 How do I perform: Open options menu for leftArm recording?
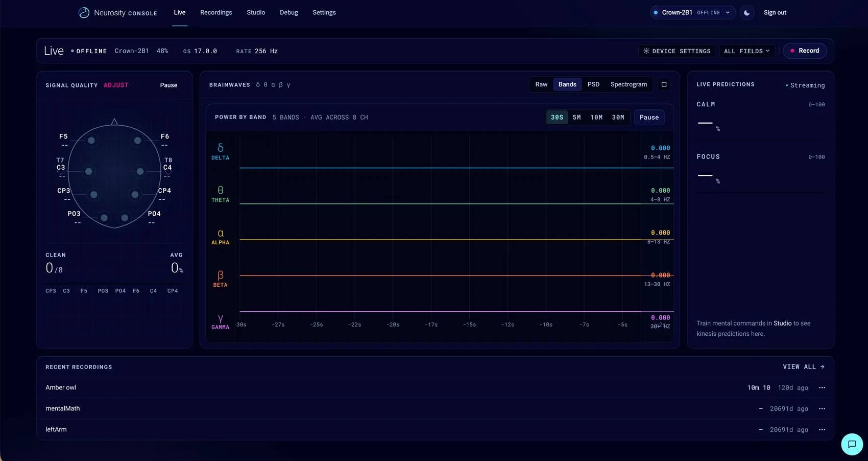point(822,430)
